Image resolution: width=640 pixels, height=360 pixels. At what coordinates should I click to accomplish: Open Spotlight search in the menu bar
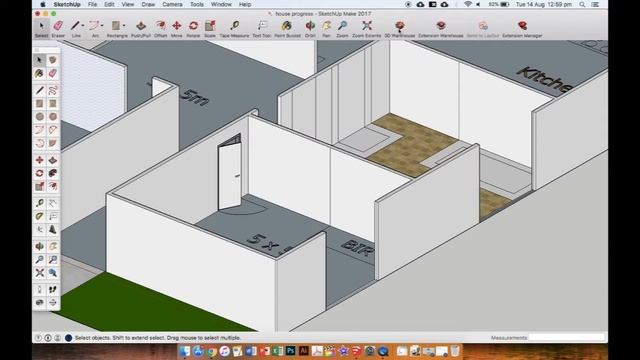(x=582, y=4)
